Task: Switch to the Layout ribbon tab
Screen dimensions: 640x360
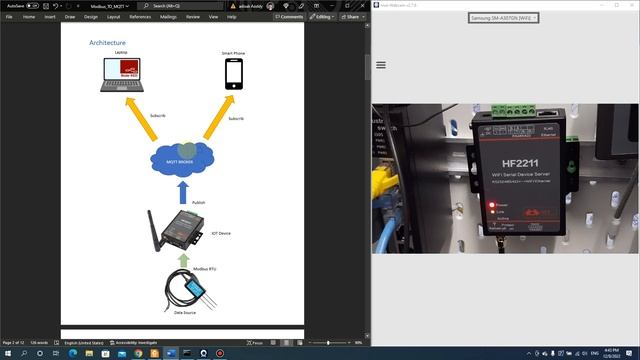Action: [x=113, y=17]
